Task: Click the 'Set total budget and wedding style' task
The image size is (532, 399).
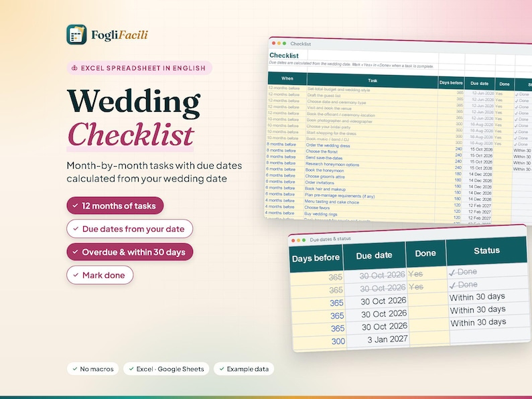Action: 338,90
